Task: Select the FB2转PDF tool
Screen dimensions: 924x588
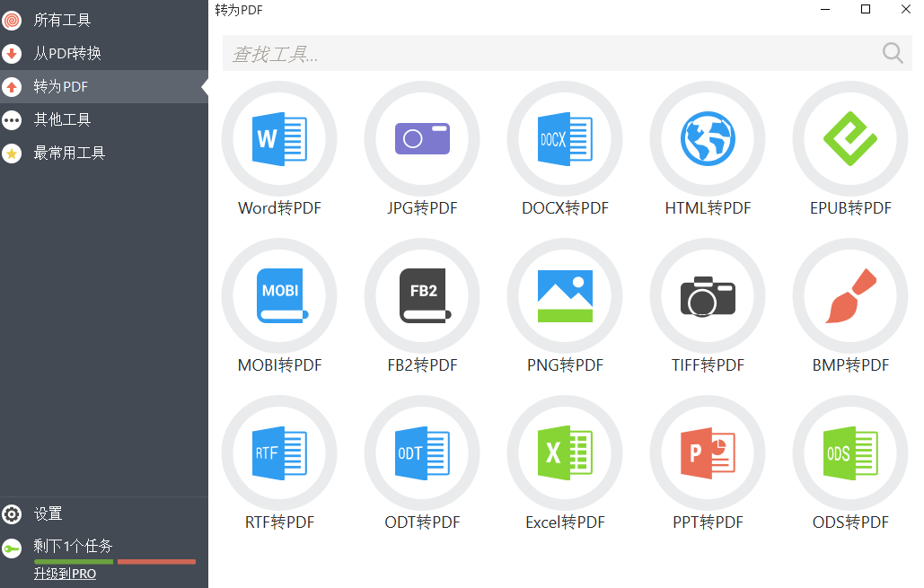Action: [422, 296]
